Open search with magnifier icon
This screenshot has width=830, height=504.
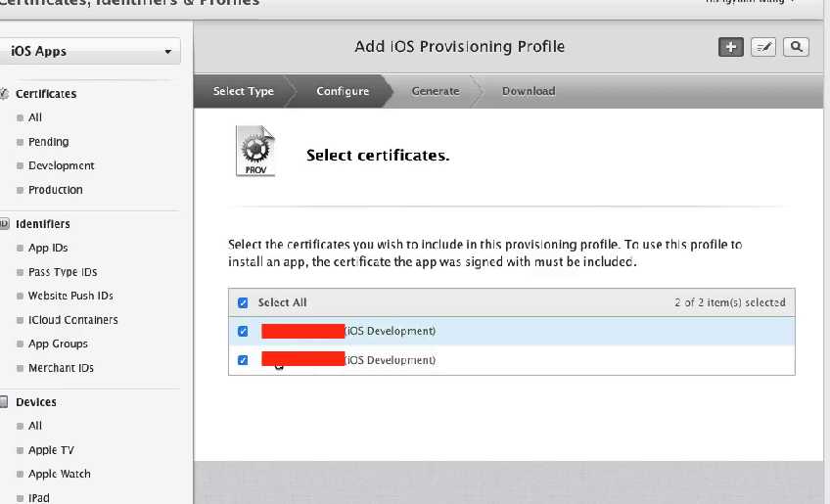point(796,47)
